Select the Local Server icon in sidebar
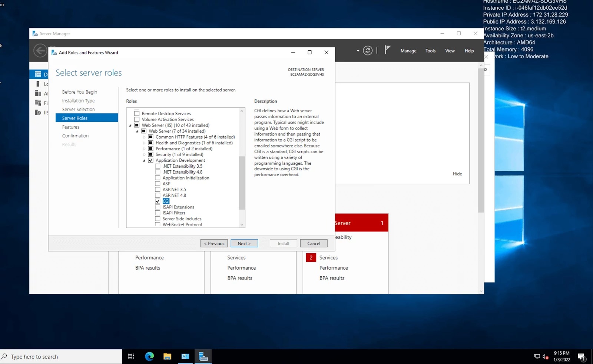Viewport: 593px width, 364px height. click(x=38, y=84)
